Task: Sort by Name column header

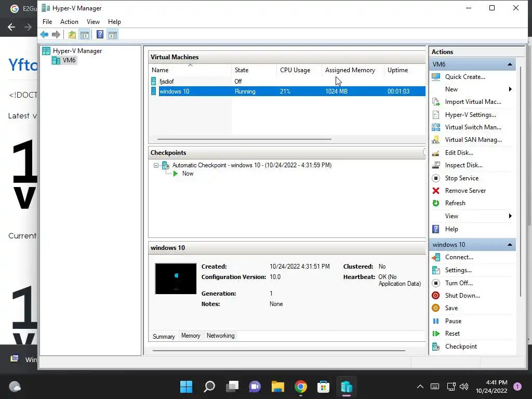Action: [190, 70]
